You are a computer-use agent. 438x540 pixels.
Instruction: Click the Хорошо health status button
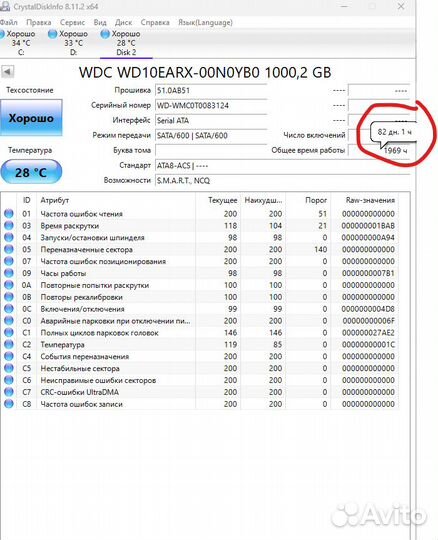31,118
